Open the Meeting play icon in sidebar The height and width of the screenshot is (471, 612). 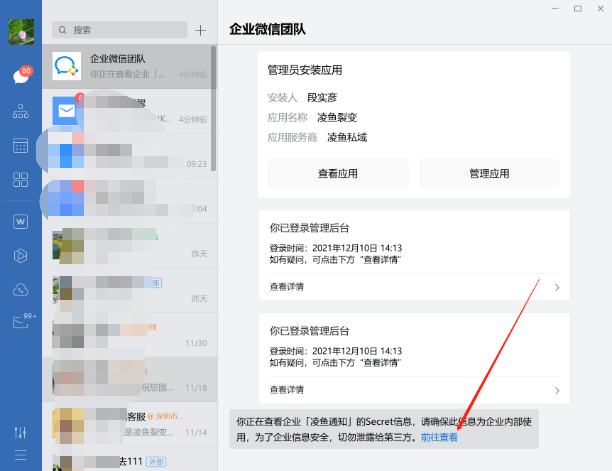click(20, 255)
